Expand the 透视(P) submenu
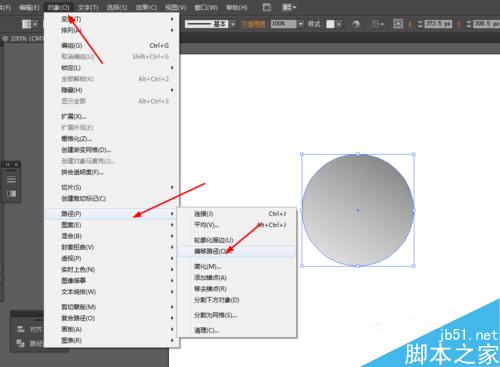This screenshot has height=367, width=500. point(112,258)
